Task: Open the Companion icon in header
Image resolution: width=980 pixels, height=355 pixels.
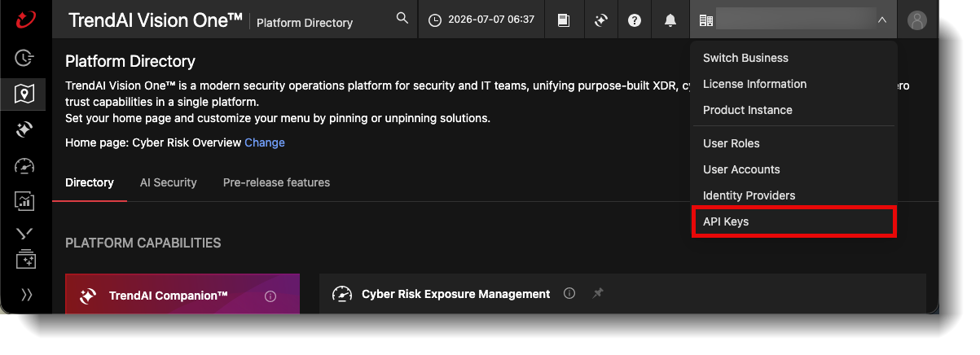Action: [x=601, y=20]
